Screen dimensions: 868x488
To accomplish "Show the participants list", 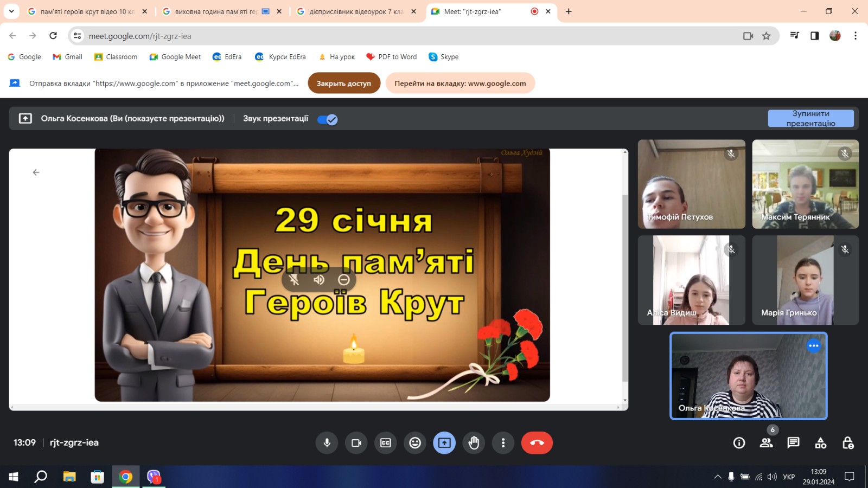I will (x=766, y=443).
